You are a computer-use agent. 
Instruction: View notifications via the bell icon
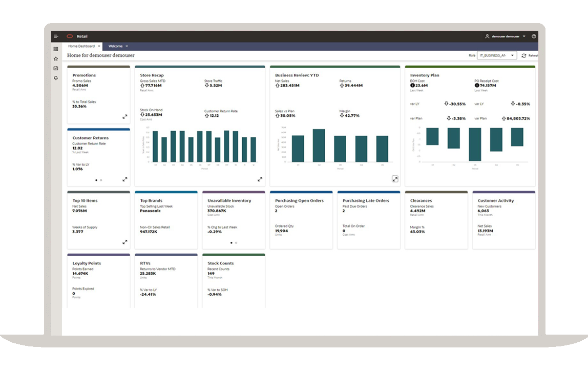tap(55, 78)
